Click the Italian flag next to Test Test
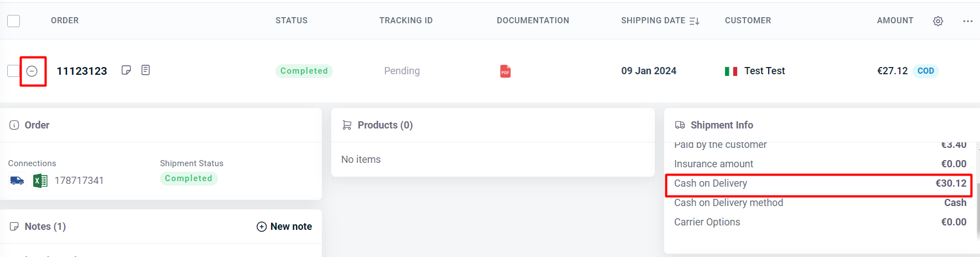980x257 pixels. click(x=731, y=71)
